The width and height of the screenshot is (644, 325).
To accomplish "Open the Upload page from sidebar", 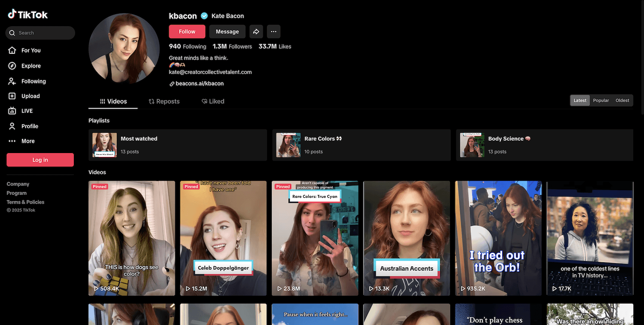I will [30, 96].
